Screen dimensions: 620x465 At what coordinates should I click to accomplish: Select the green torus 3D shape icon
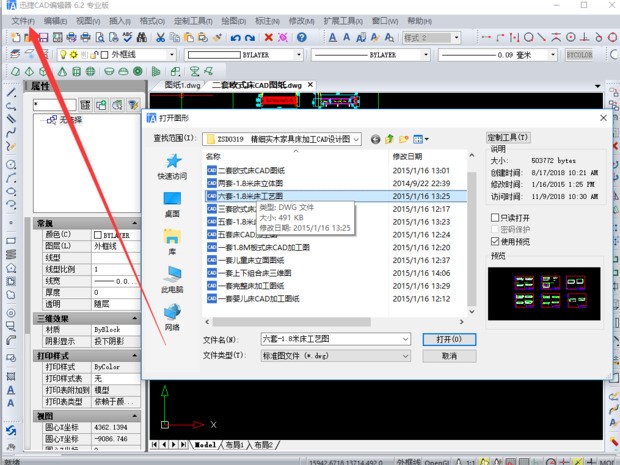point(138,72)
